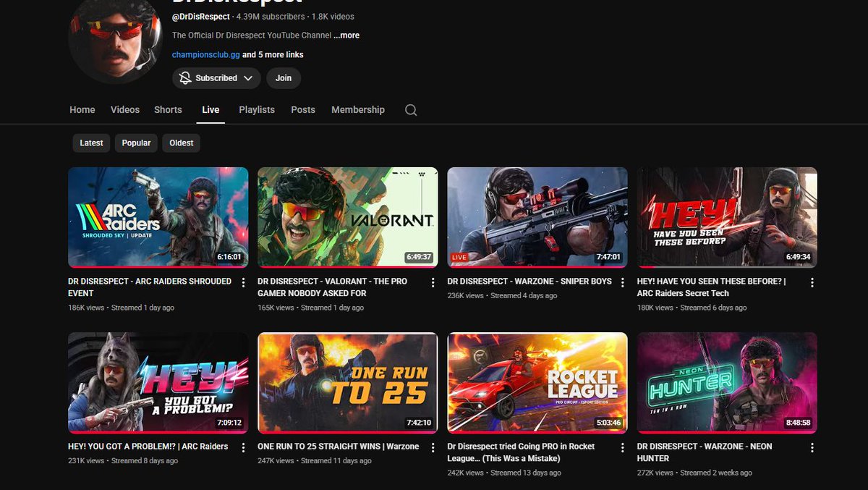Open options menu for VALORANT PRO GAMER video
This screenshot has height=490, width=868.
click(433, 282)
